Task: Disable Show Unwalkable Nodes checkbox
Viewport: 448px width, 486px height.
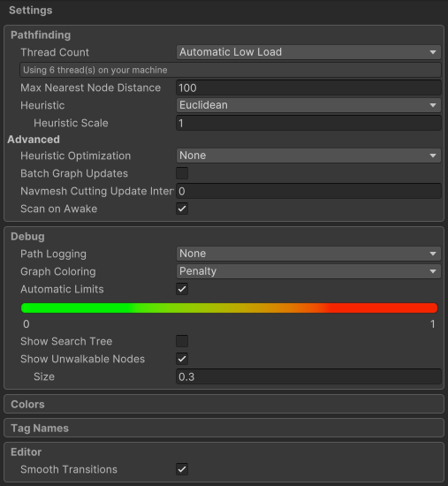Action: coord(182,359)
